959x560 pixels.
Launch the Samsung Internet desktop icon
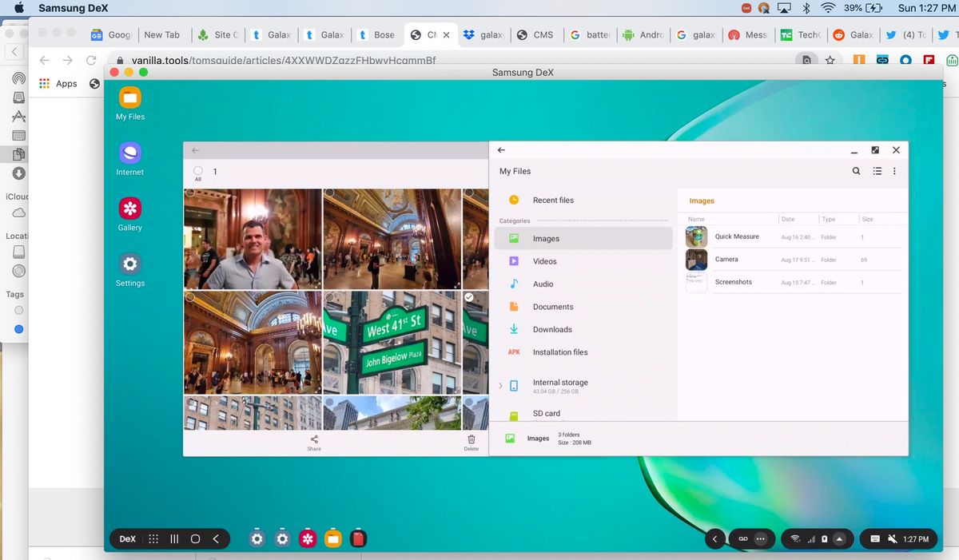coord(129,153)
